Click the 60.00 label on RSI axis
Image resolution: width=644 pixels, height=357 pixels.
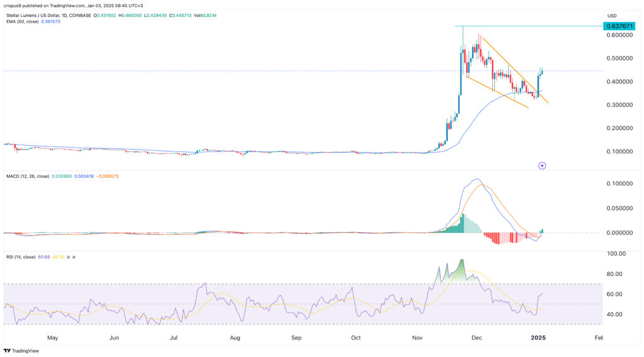tap(614, 294)
